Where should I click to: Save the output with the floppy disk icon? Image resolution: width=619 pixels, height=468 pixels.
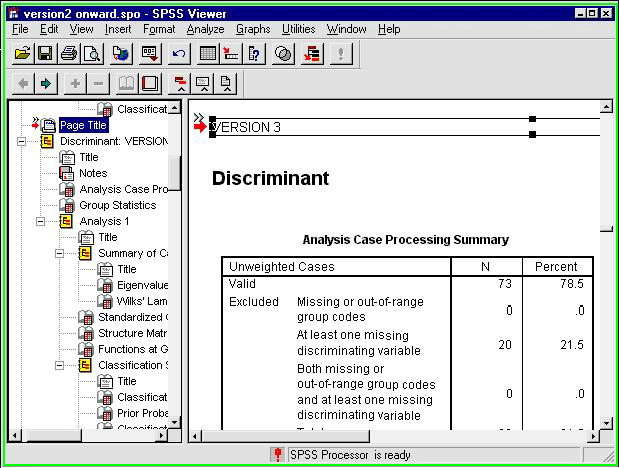click(x=45, y=53)
